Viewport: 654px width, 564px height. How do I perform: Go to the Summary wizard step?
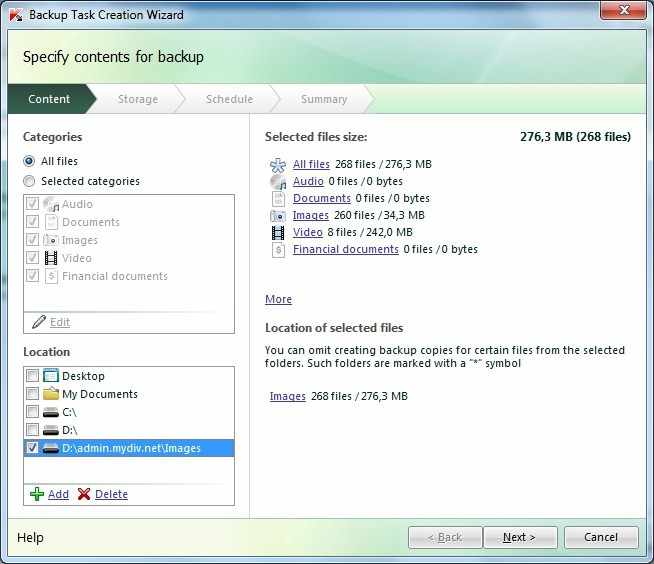pyautogui.click(x=324, y=99)
